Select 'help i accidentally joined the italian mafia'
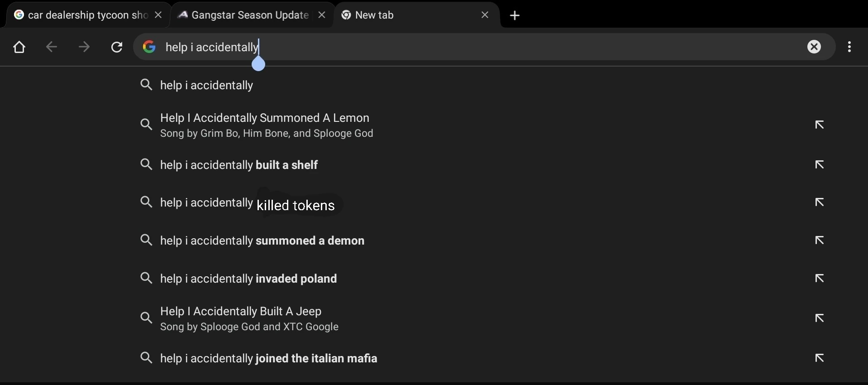 click(269, 359)
